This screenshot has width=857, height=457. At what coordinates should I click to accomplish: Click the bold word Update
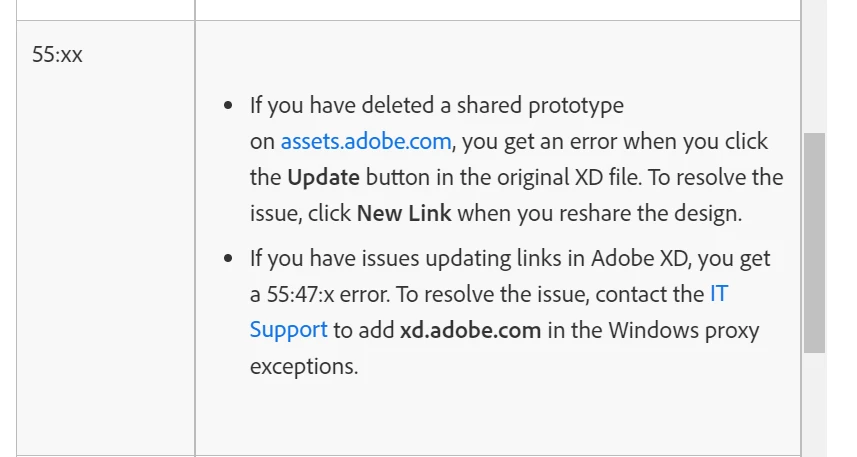click(x=324, y=178)
